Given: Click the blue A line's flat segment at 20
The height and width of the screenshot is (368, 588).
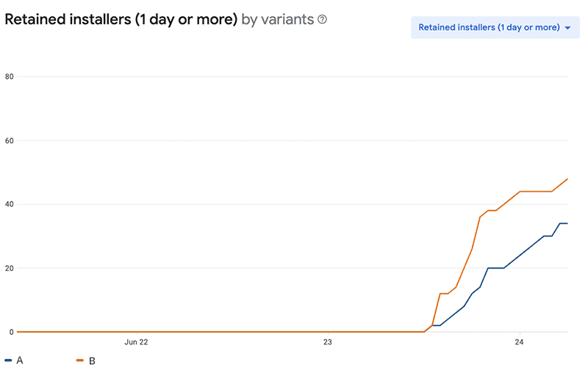Looking at the screenshot, I should coord(495,268).
